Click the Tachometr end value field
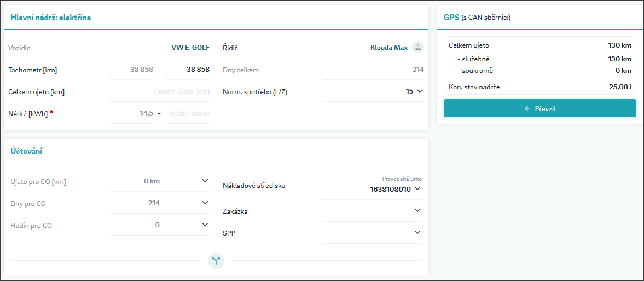Screen dimensions: 644x281 (x=188, y=70)
